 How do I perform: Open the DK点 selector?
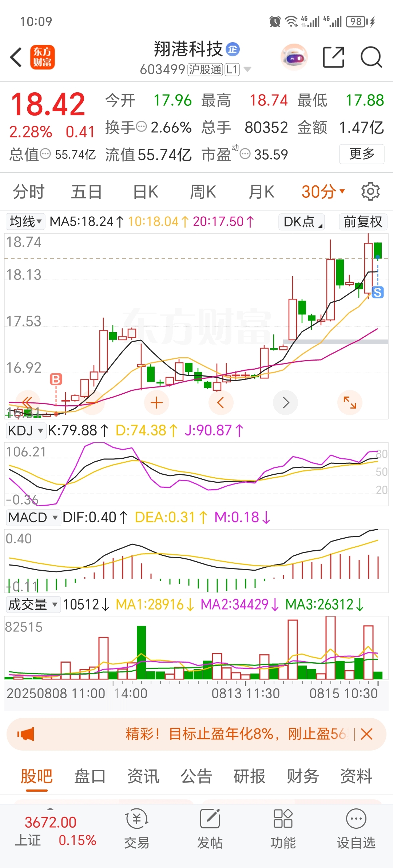pyautogui.click(x=302, y=221)
